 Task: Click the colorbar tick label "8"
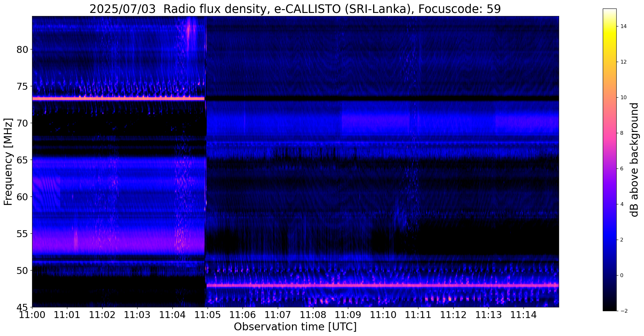click(621, 133)
